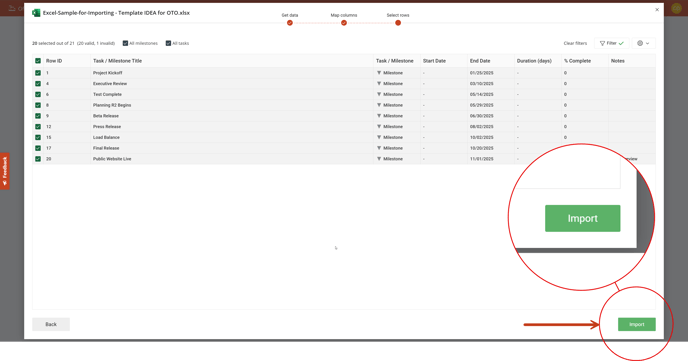Uncheck the All tasks checkbox
Image resolution: width=688 pixels, height=361 pixels.
click(x=168, y=43)
